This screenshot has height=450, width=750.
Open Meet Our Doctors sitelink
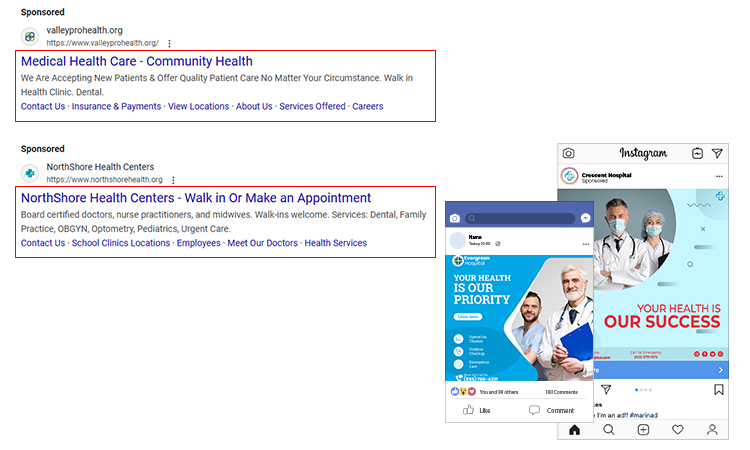coord(263,243)
